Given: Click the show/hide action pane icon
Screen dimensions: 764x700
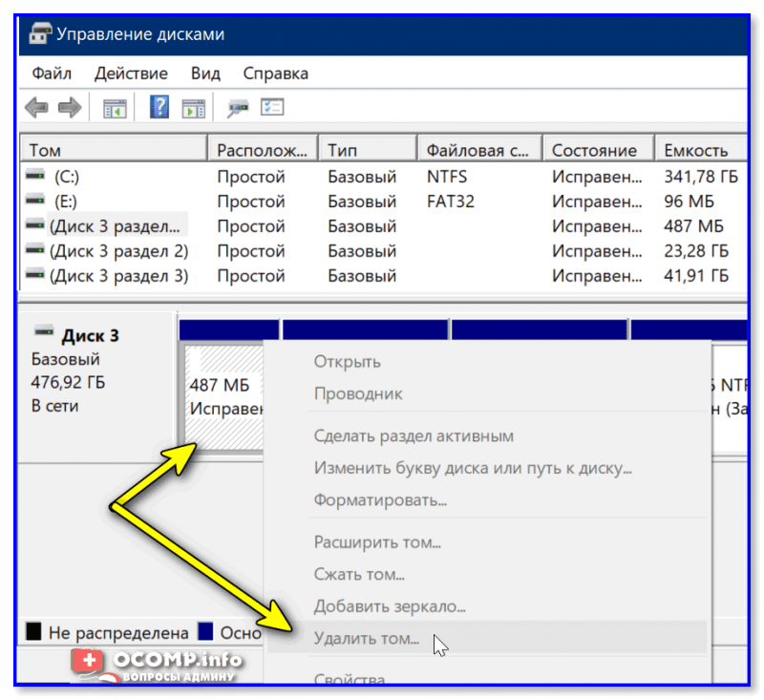Looking at the screenshot, I should pos(194,108).
